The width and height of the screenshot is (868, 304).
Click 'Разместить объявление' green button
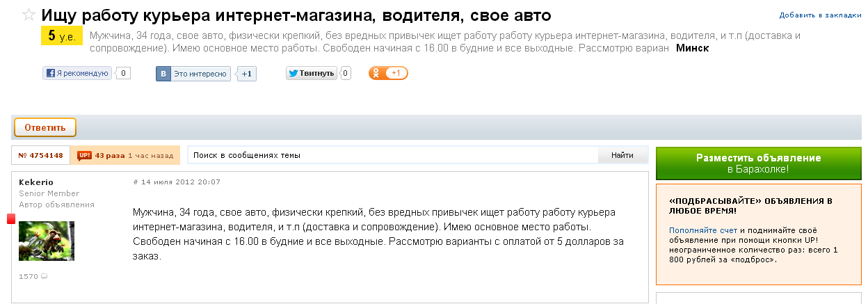pos(758,163)
